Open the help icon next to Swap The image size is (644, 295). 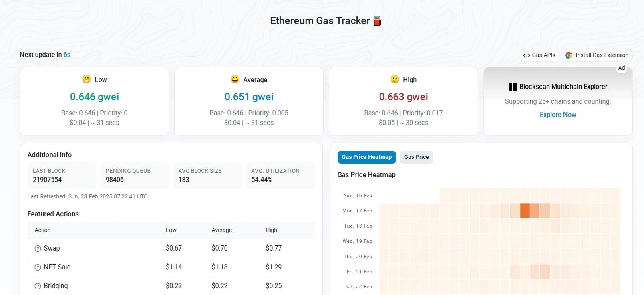(37, 249)
